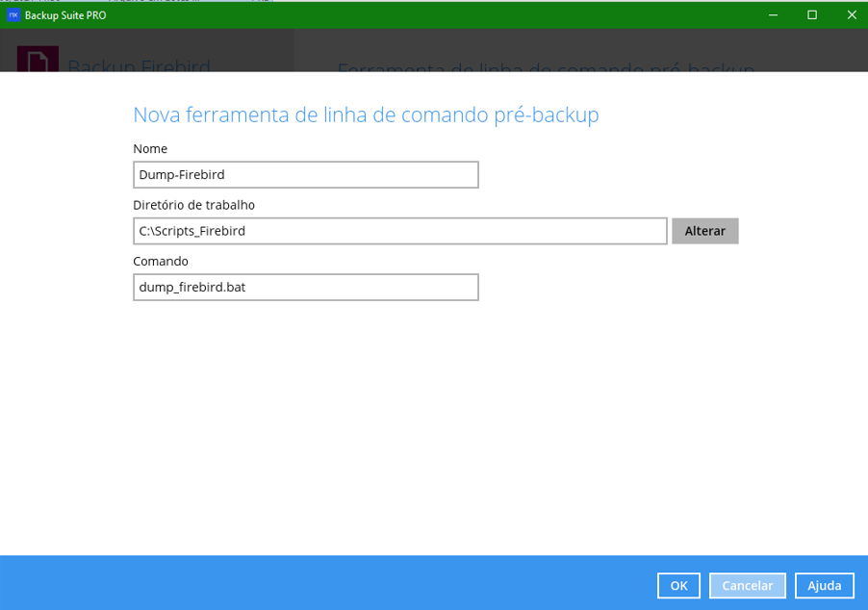Image resolution: width=868 pixels, height=610 pixels.
Task: Click the Backup Suite PRO title text
Action: click(x=65, y=15)
